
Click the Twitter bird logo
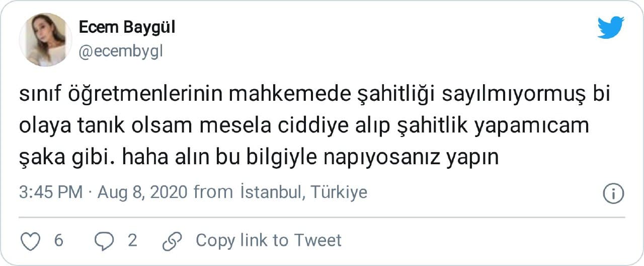point(611,27)
